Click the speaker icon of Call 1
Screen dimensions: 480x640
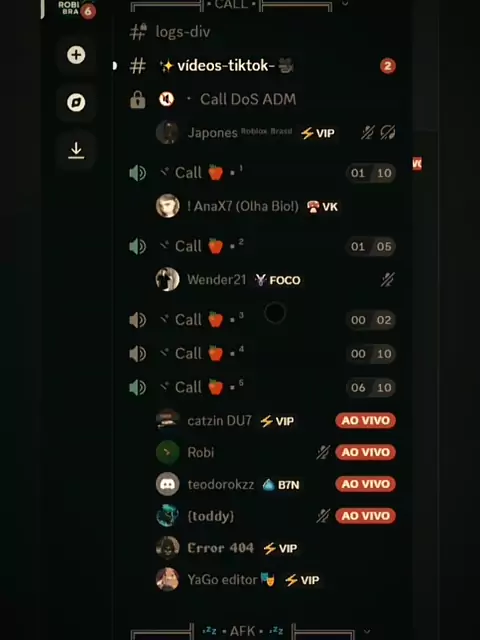click(138, 173)
